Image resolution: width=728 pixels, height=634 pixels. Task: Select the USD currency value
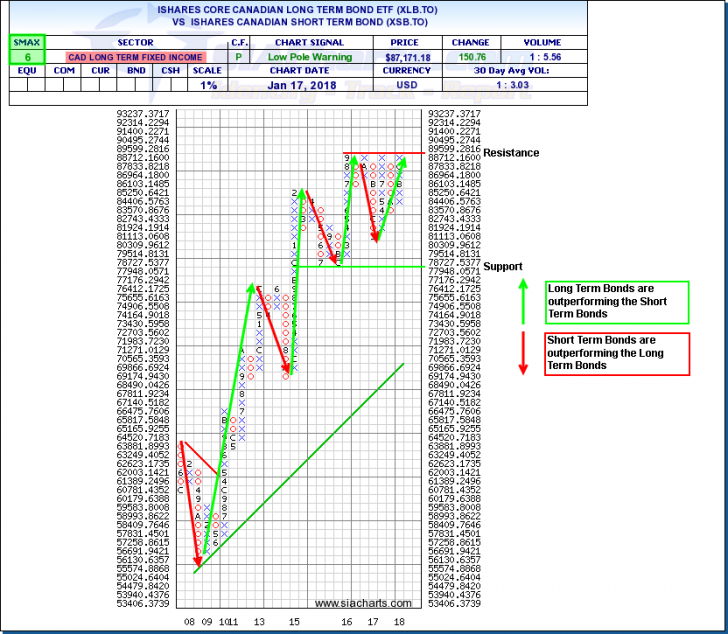point(407,85)
